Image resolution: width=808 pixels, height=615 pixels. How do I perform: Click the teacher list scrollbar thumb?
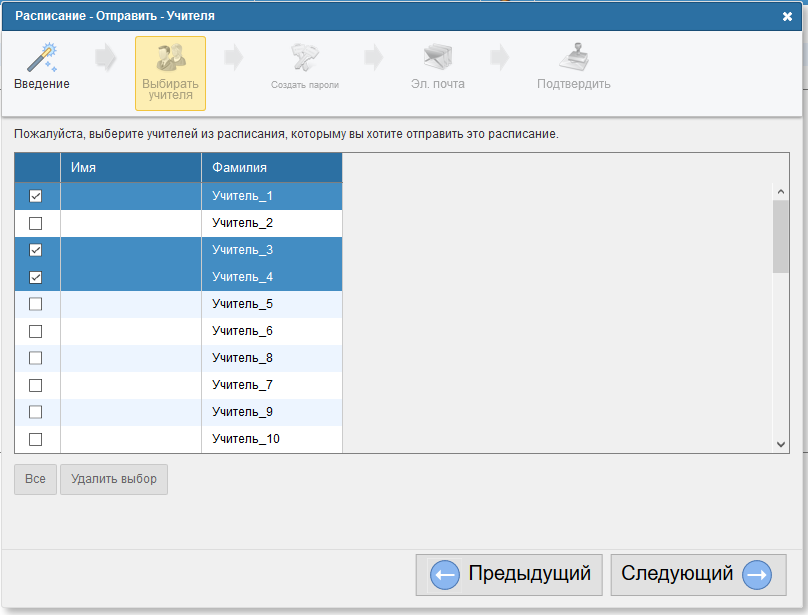coord(780,235)
